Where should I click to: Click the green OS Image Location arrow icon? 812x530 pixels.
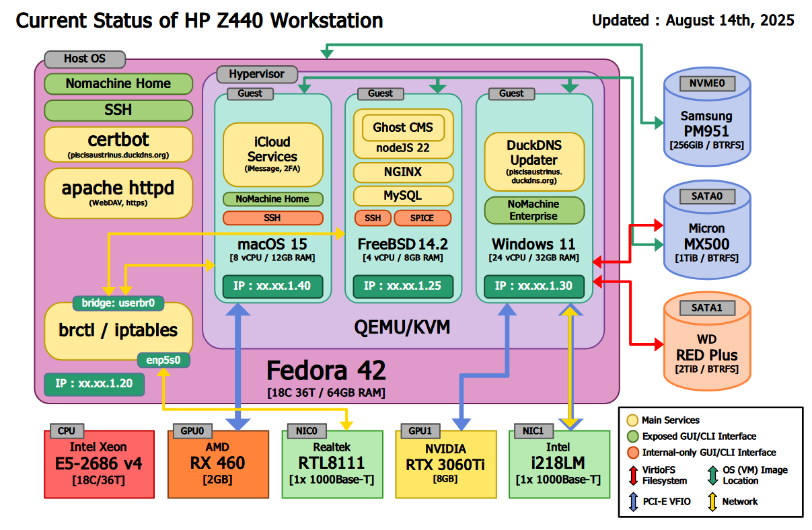pyautogui.click(x=712, y=475)
